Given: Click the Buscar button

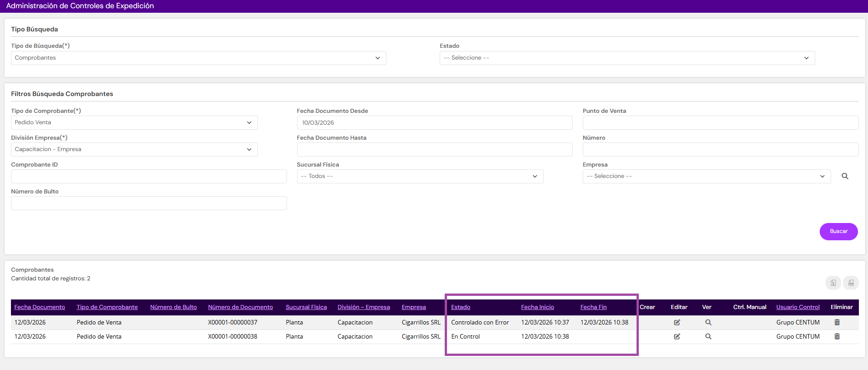Looking at the screenshot, I should pos(838,231).
